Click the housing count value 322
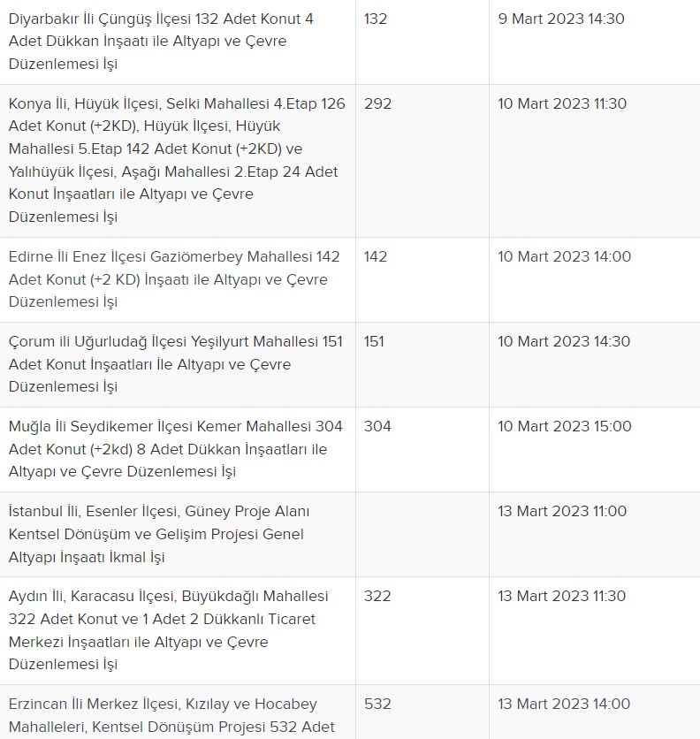This screenshot has height=739, width=700. click(377, 597)
